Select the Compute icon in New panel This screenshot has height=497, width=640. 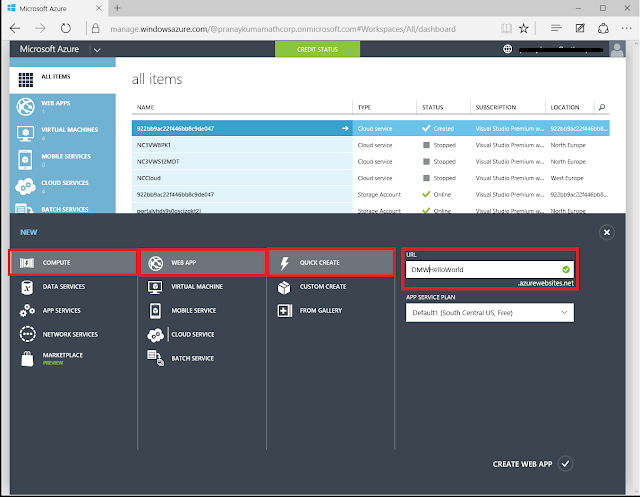(27, 263)
